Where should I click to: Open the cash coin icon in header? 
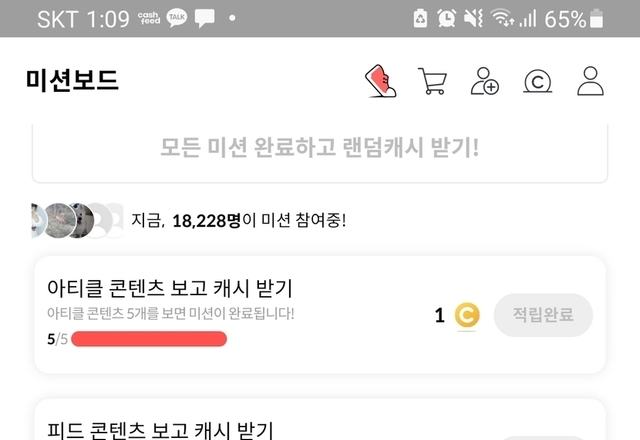[538, 81]
